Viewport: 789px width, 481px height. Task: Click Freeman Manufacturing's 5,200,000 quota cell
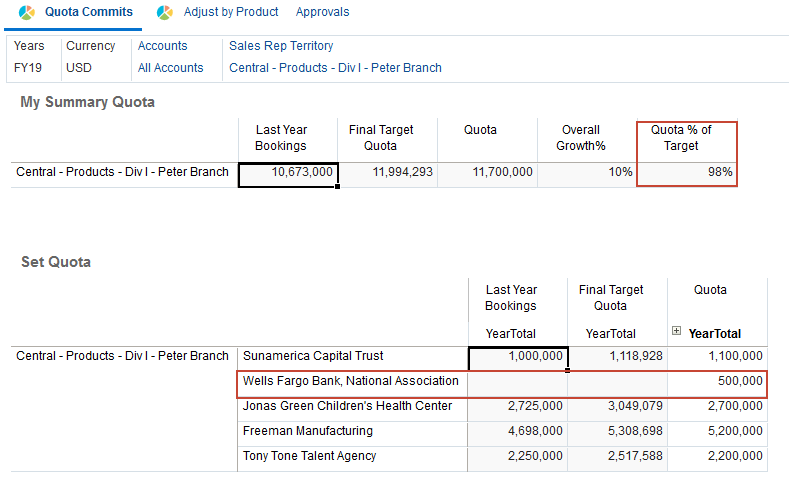716,432
